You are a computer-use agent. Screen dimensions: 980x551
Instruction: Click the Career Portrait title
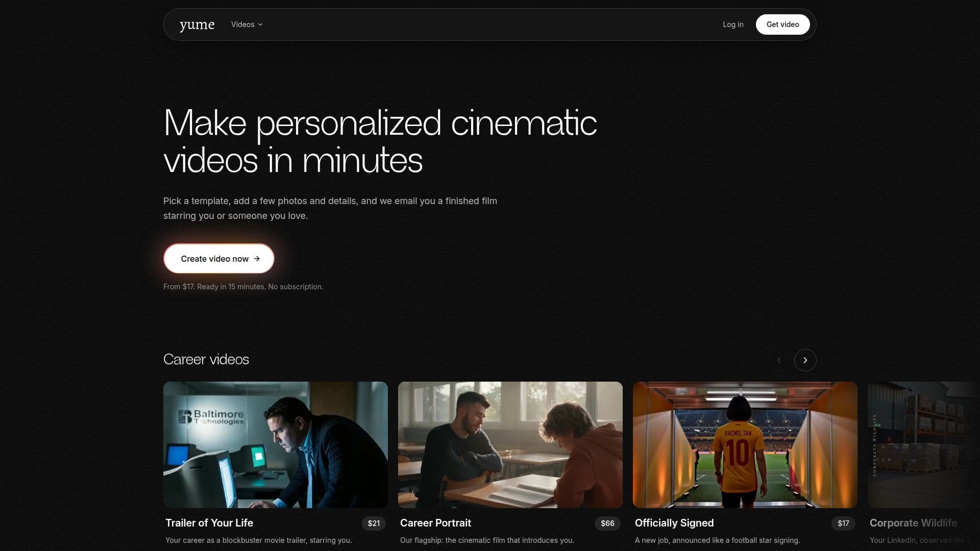[435, 523]
